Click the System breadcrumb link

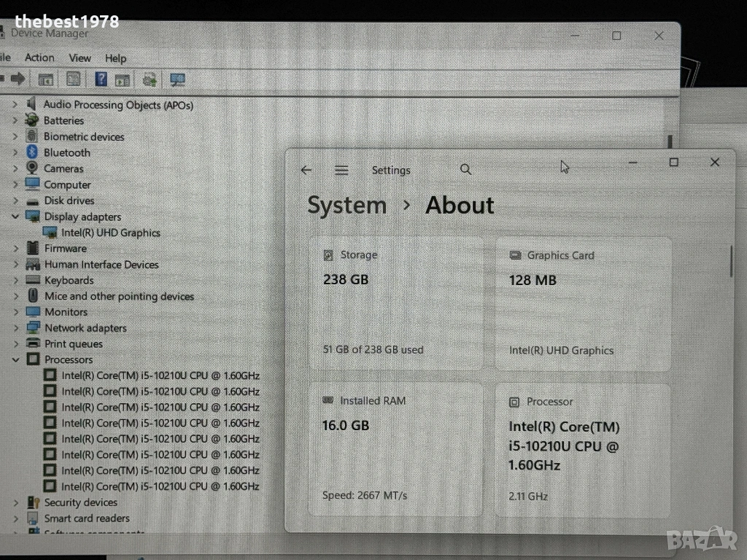[347, 206]
